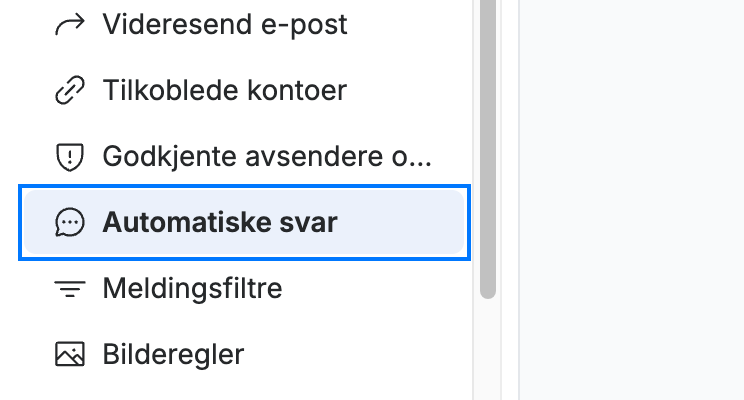
Task: Click the word "kontoer" in Tilkoblede kontoer
Action: click(297, 90)
